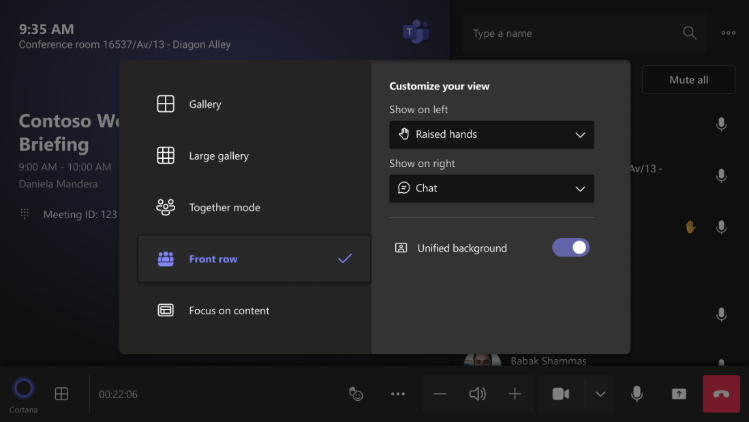Screen dimensions: 749x422
Task: Click the Front row checkmark
Action: (345, 259)
